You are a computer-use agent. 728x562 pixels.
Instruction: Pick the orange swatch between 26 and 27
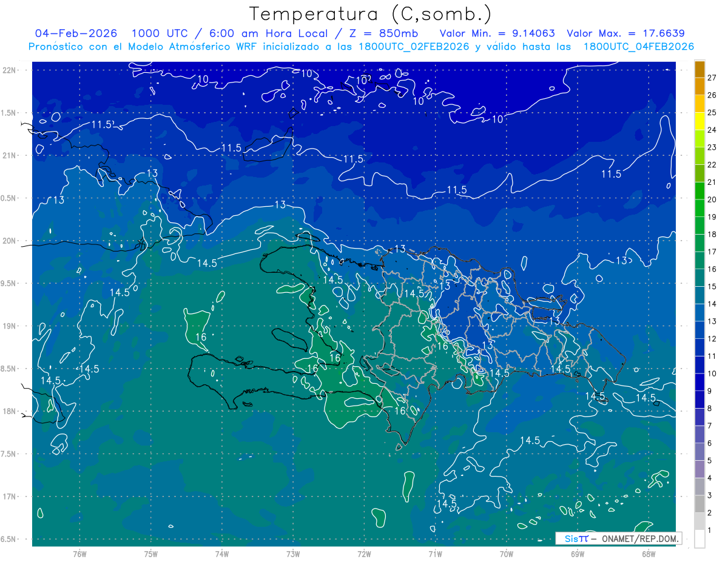point(699,86)
